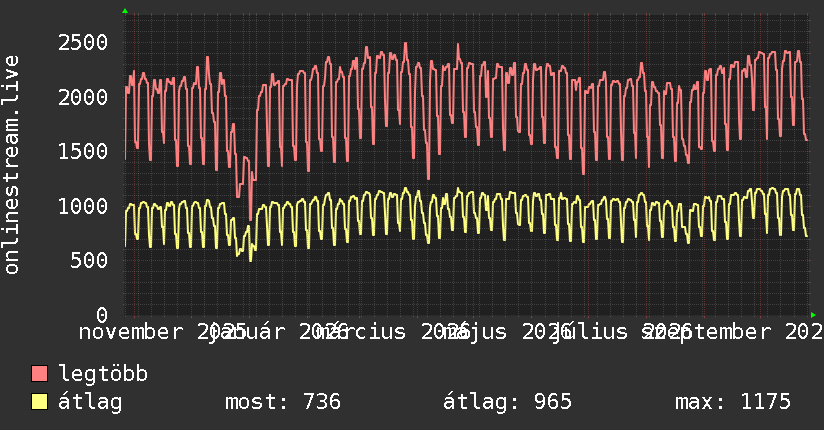This screenshot has width=824, height=430.
Task: Click the onlinestream.live vertical axis title
Action: point(11,165)
